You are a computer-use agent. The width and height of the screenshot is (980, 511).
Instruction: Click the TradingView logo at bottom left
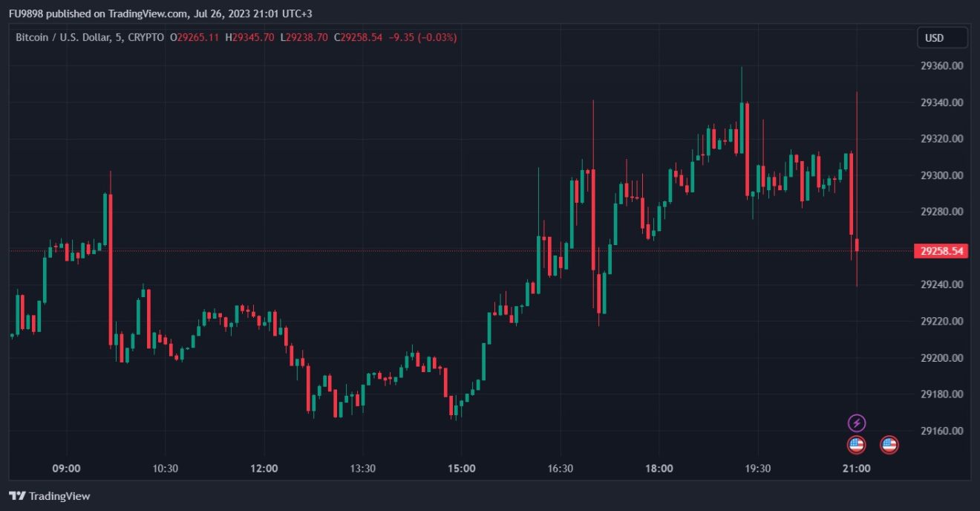(x=49, y=496)
